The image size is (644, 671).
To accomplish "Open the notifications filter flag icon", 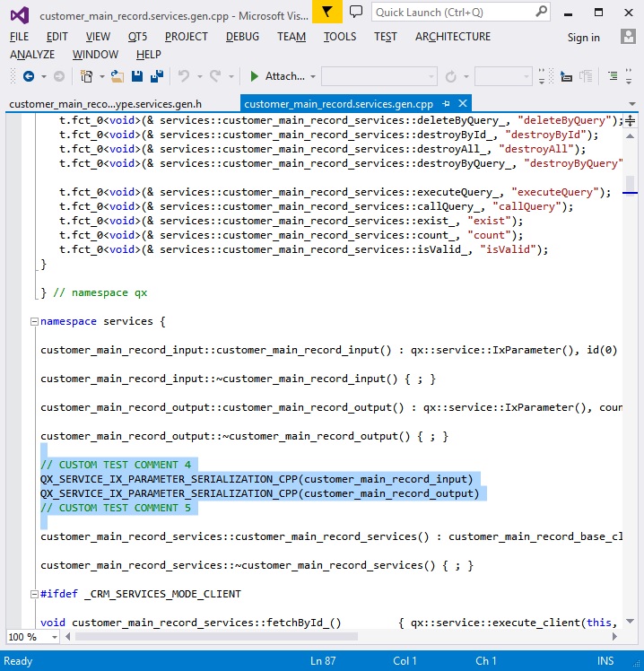I will (x=326, y=12).
